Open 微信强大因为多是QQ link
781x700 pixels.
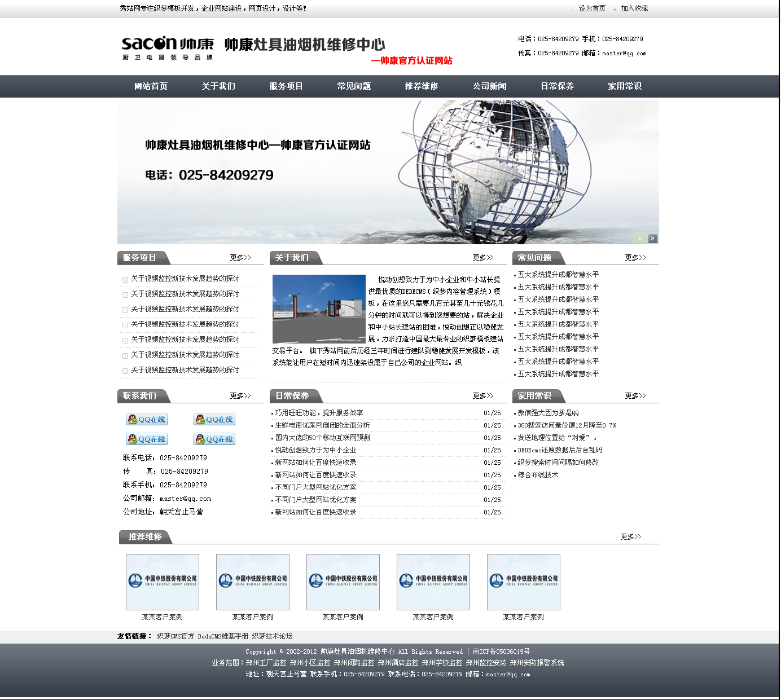point(548,413)
